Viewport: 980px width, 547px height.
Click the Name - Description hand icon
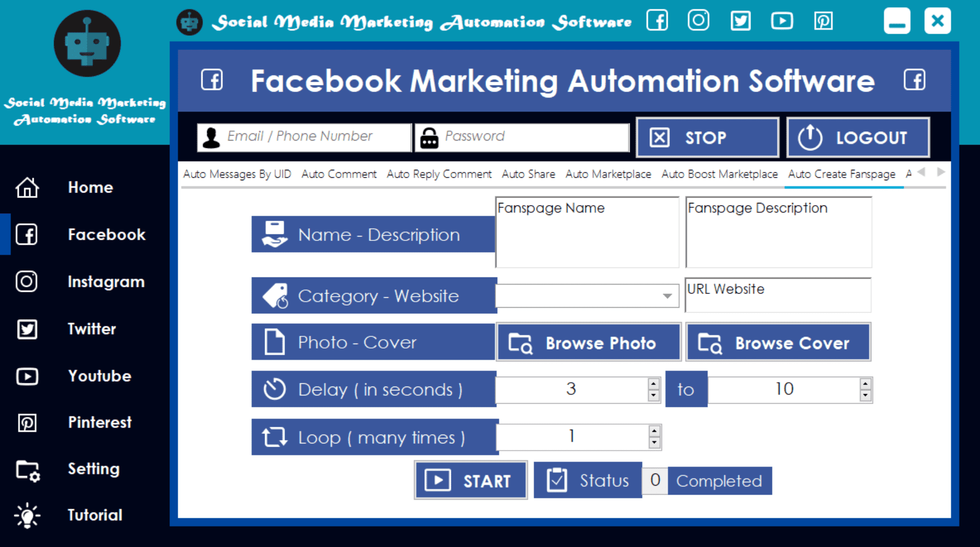(275, 234)
